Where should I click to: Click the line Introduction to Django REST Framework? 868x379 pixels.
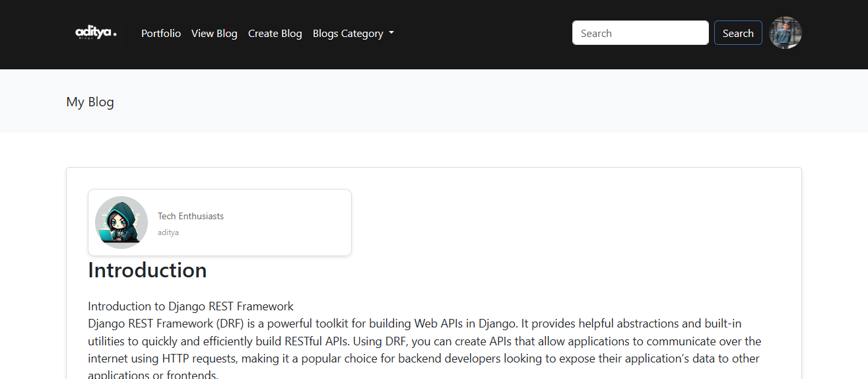[191, 306]
